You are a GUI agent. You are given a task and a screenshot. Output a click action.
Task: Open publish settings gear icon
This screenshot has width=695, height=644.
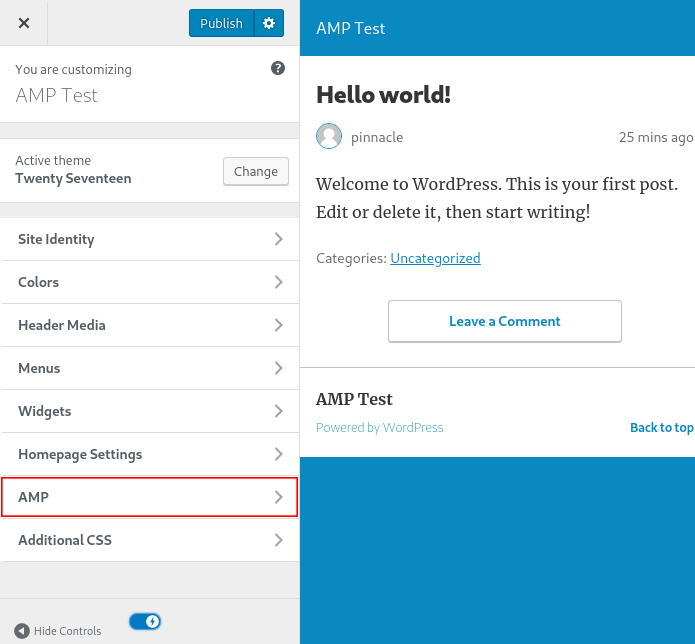(269, 23)
